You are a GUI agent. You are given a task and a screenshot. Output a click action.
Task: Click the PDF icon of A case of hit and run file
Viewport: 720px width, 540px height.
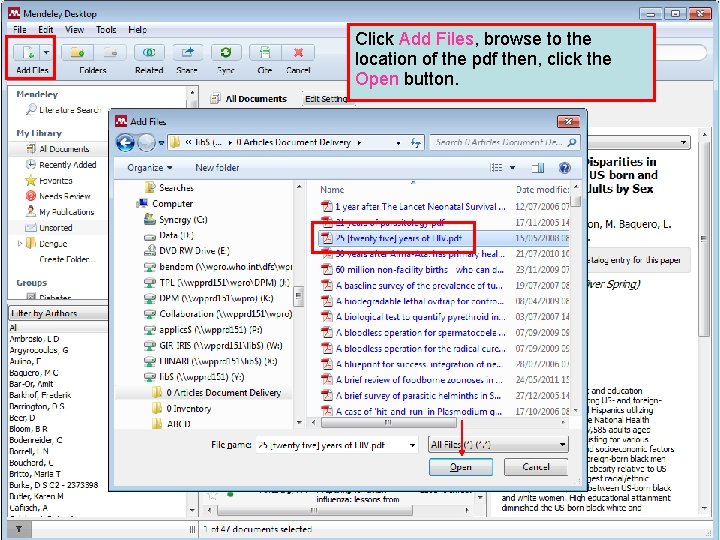click(327, 411)
